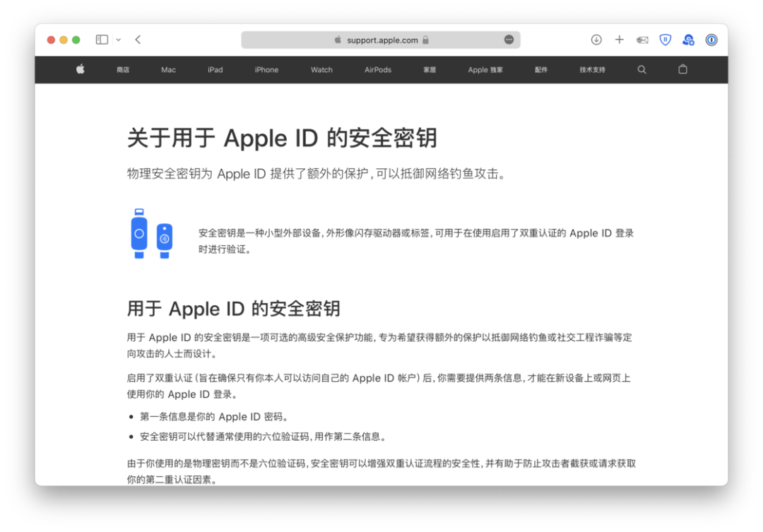Minimize the window with yellow button
This screenshot has height=532, width=763.
pos(64,40)
